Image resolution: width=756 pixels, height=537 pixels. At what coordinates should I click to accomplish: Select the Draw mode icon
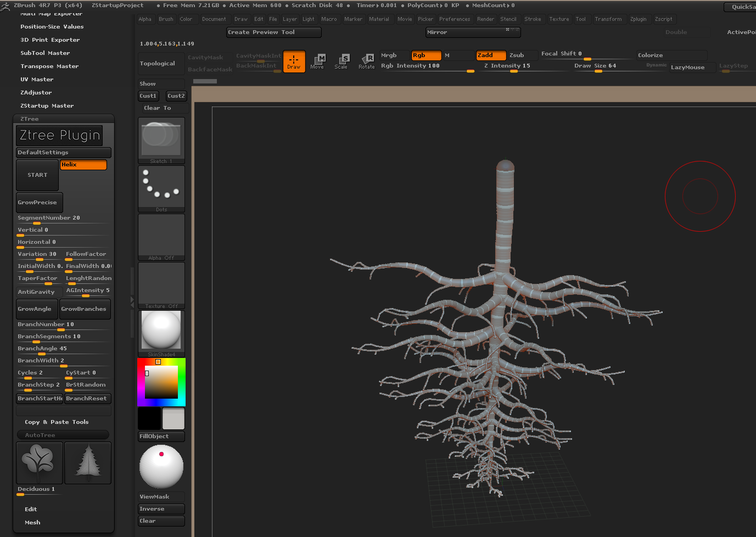[294, 61]
